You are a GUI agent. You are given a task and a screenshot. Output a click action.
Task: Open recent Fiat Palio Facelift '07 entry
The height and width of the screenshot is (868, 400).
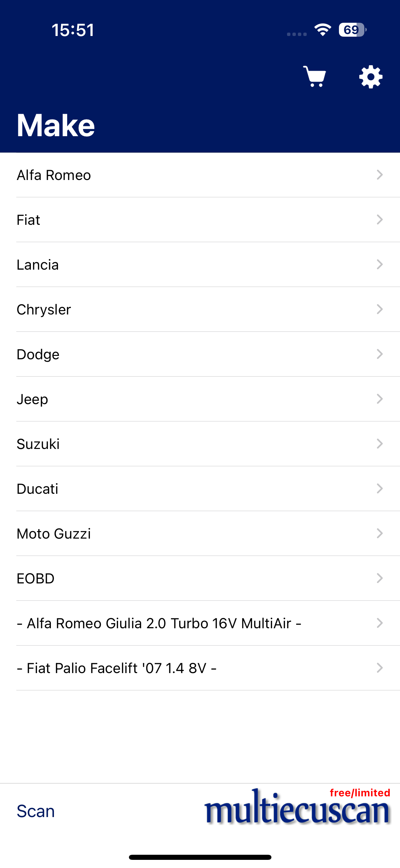click(x=116, y=668)
